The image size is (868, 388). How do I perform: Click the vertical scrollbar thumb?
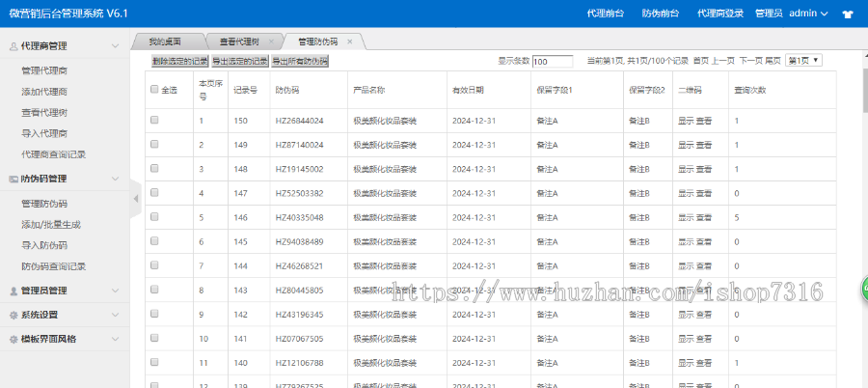click(863, 97)
